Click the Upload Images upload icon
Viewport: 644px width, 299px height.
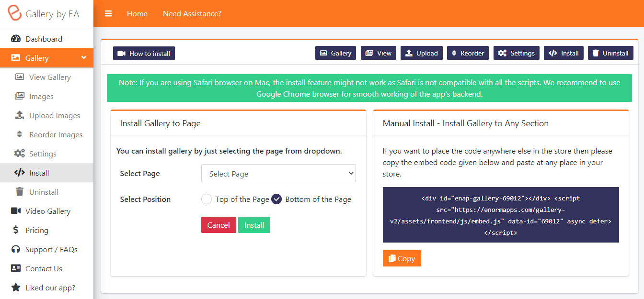(x=20, y=115)
